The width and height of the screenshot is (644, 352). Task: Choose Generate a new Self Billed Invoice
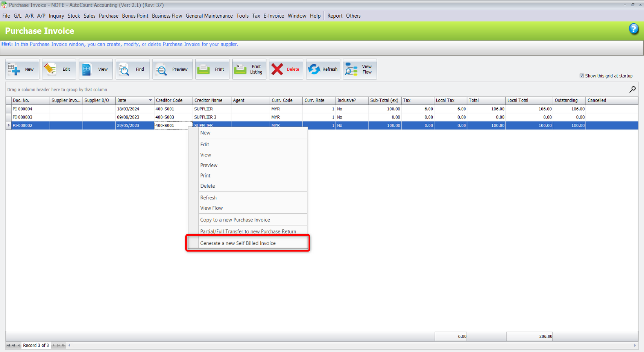[x=248, y=243]
